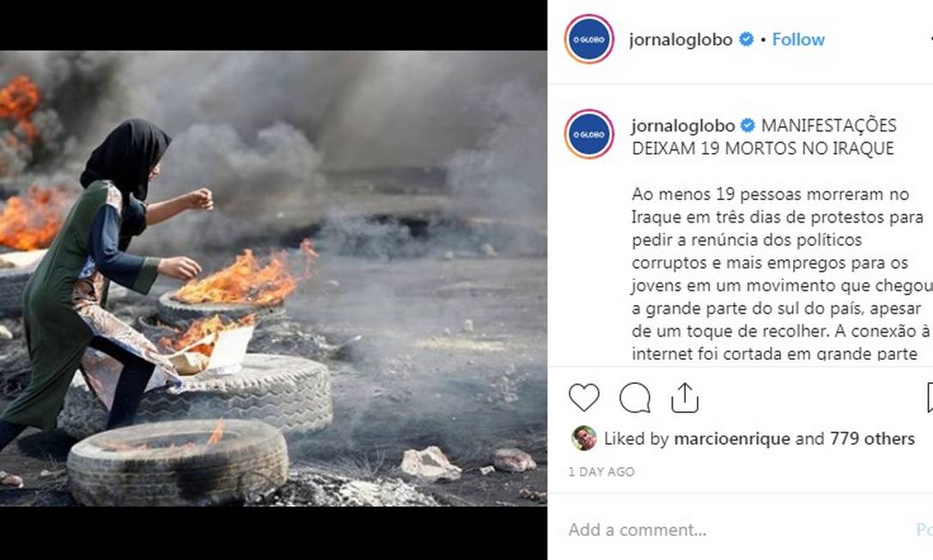Click the photo of the burning tires

pos(273,278)
